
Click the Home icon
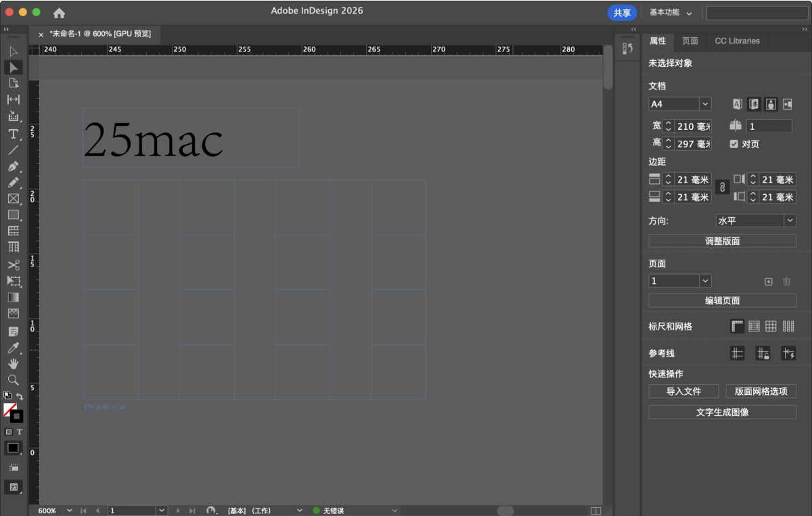point(60,13)
